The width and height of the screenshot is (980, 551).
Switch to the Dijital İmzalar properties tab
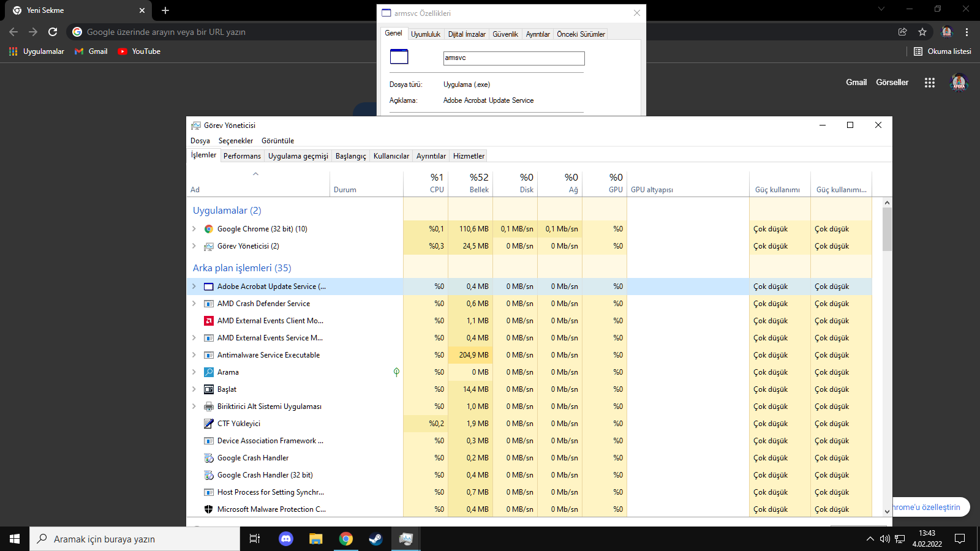click(466, 34)
